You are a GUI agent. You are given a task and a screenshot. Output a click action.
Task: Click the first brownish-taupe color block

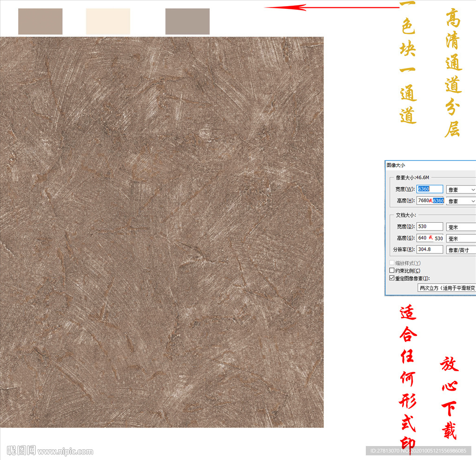pos(40,21)
